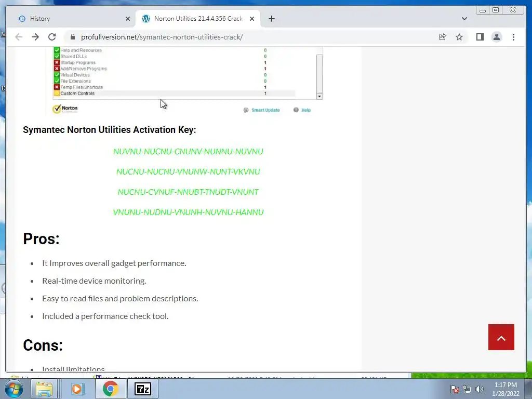
Task: Open 7-Zip from the taskbar
Action: 142,389
